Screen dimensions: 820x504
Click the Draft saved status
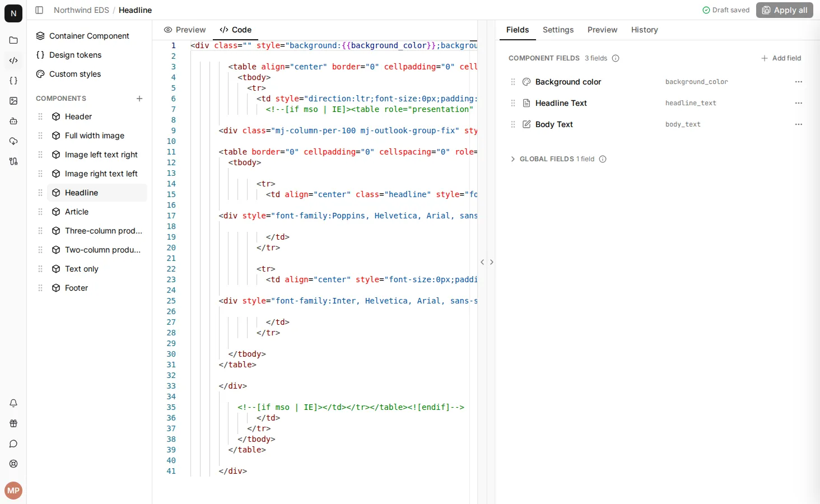coord(726,10)
